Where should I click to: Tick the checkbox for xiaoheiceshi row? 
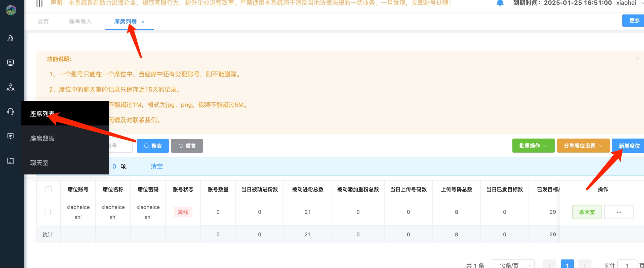click(x=48, y=212)
